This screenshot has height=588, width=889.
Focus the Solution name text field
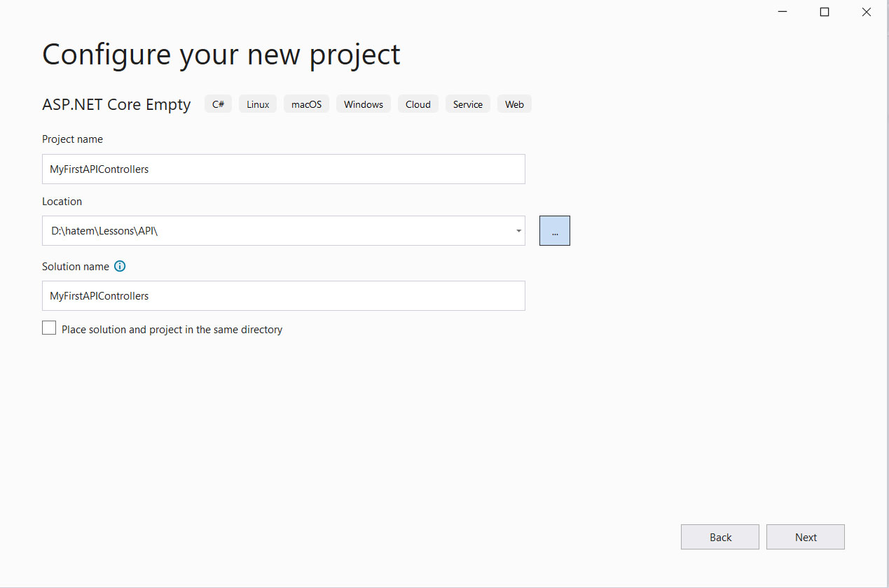284,295
